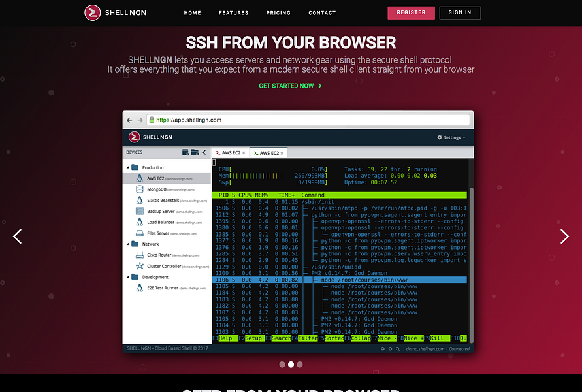This screenshot has width=582, height=392.
Task: Click the SIGN IN button
Action: point(459,12)
